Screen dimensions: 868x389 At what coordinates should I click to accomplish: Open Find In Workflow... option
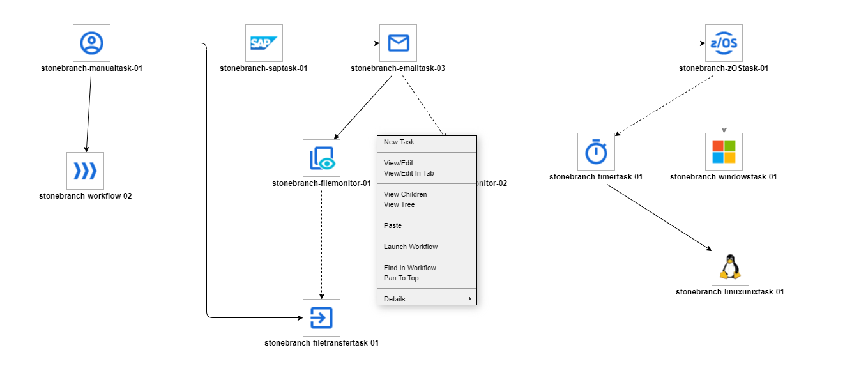point(412,268)
